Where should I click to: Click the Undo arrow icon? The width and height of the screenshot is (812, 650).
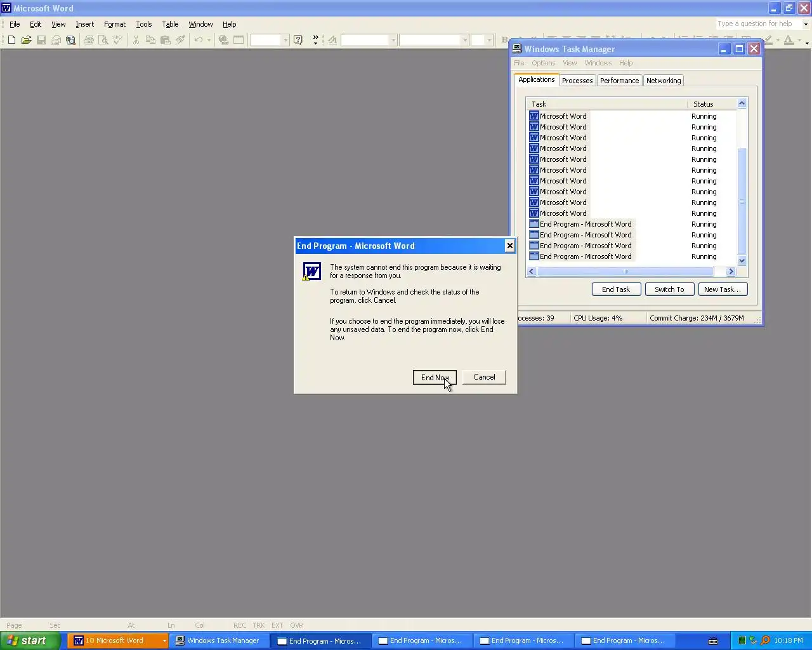[x=199, y=40]
